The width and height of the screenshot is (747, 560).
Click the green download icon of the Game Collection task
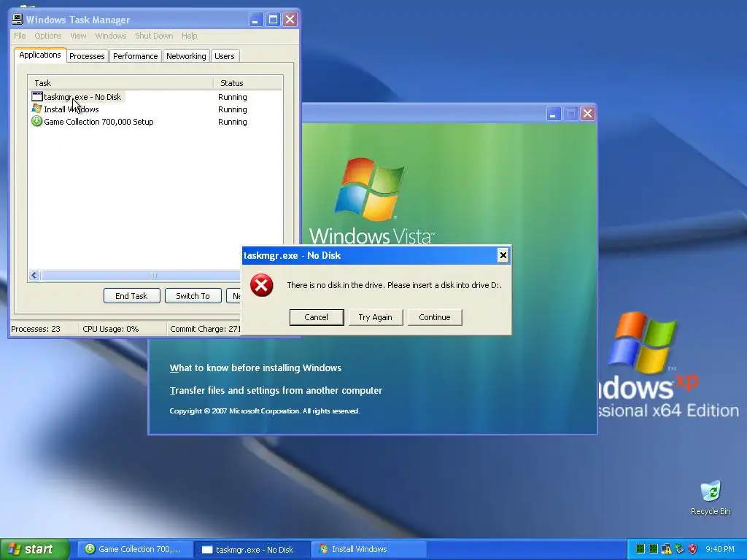pos(36,122)
